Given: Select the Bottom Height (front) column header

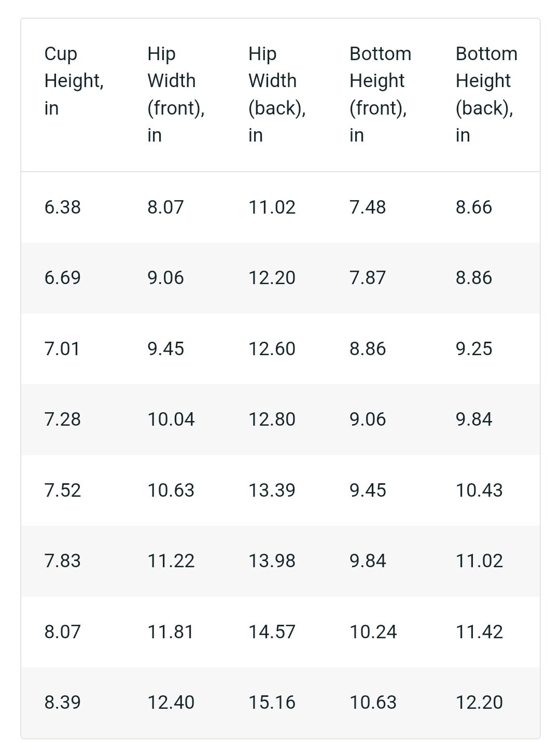Looking at the screenshot, I should pyautogui.click(x=380, y=94).
